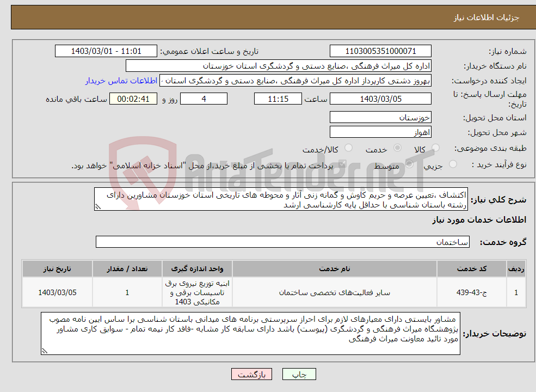
Task: Click the response deadline date 1403/03/05 field
Action: coord(380,99)
